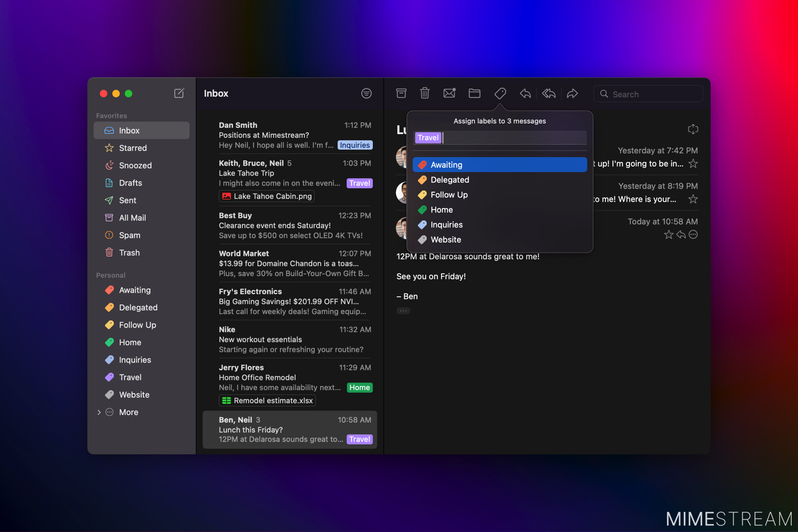Open the Best Buy clearance event email
This screenshot has height=532, width=798.
tap(290, 226)
